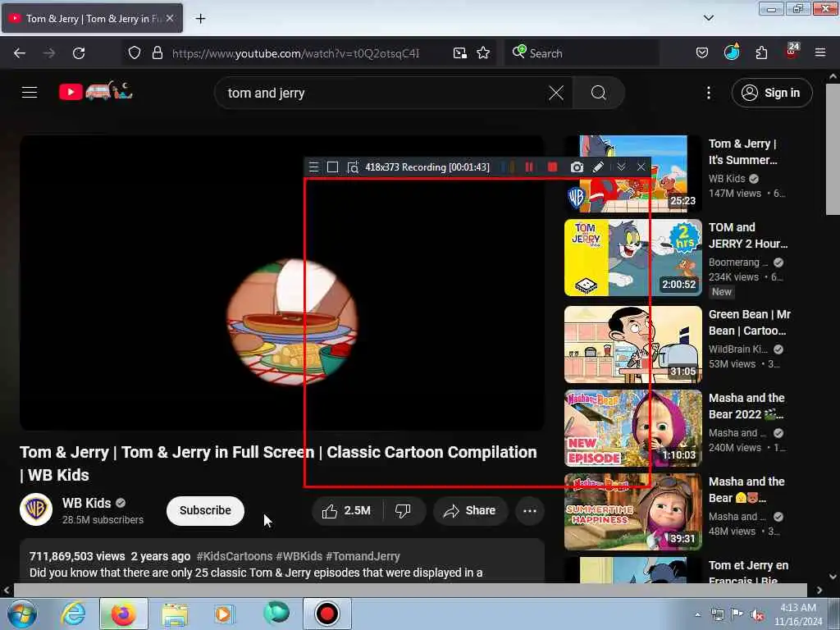The width and height of the screenshot is (840, 630).
Task: Collapse the recorder toolbar with double chevron
Action: pos(621,167)
